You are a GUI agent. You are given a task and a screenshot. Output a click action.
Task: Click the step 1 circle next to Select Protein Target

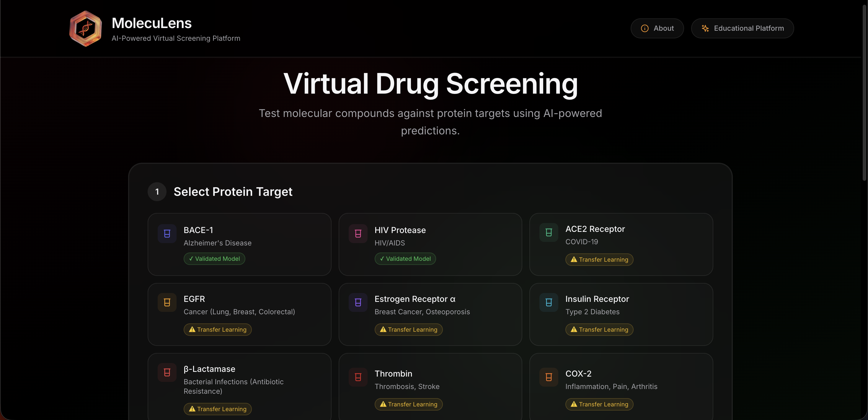coord(157,191)
